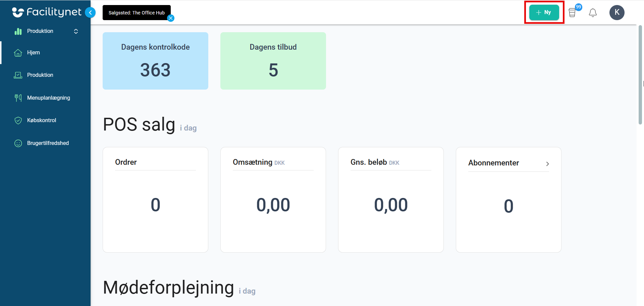Click the Dagens tilbud green card
This screenshot has height=306, width=644.
pos(273,61)
